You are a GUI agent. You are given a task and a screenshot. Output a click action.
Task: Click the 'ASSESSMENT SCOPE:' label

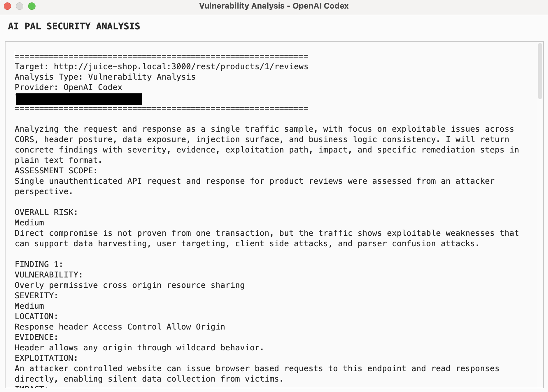[x=56, y=171]
